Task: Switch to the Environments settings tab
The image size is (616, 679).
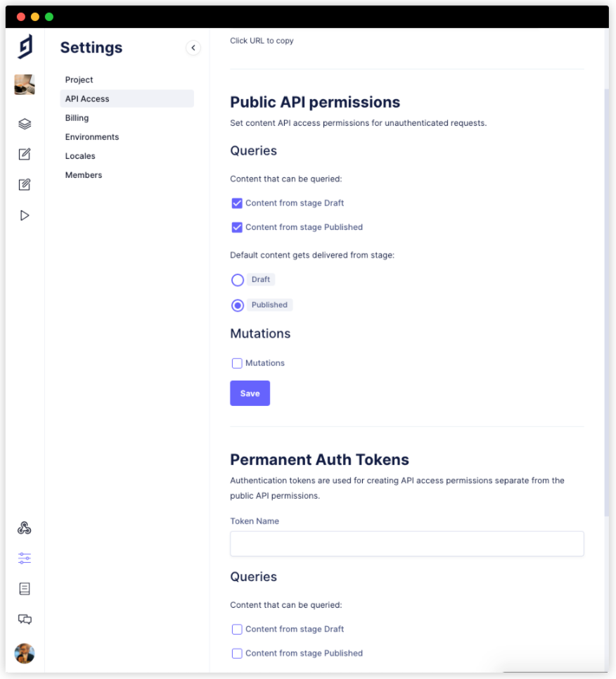Action: point(91,137)
